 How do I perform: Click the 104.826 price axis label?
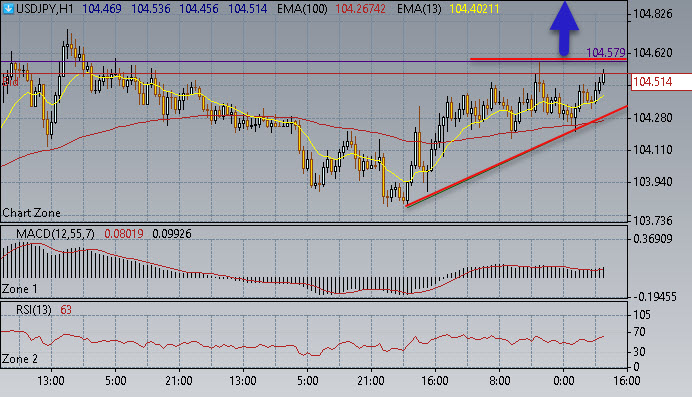[x=653, y=14]
